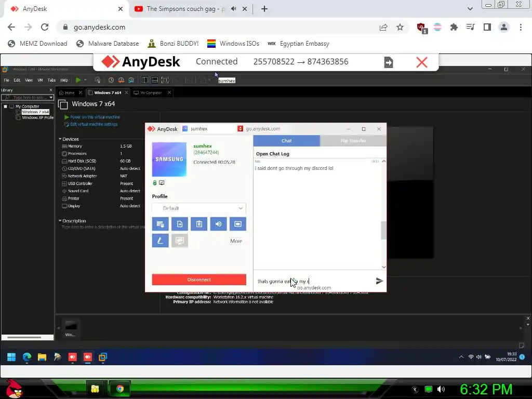Click Chrome tab search chevron
Screen dimensions: 532x399
click(x=470, y=9)
